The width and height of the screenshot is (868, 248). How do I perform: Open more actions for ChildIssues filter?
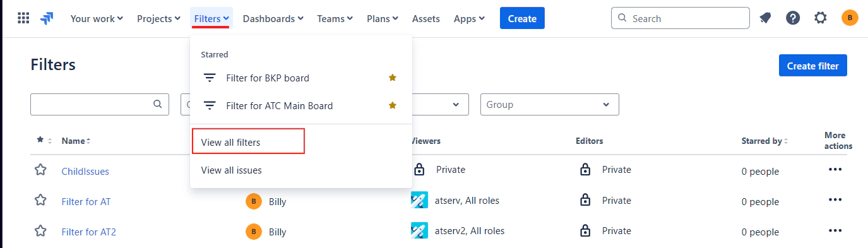click(x=835, y=169)
